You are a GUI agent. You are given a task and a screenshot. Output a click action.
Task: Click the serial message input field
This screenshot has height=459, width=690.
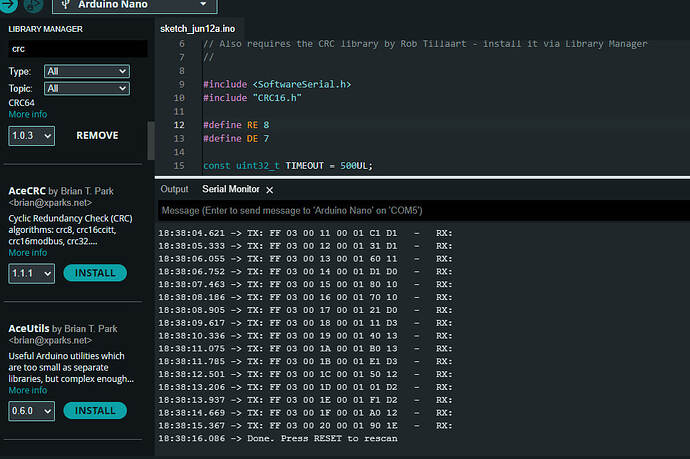[424, 210]
